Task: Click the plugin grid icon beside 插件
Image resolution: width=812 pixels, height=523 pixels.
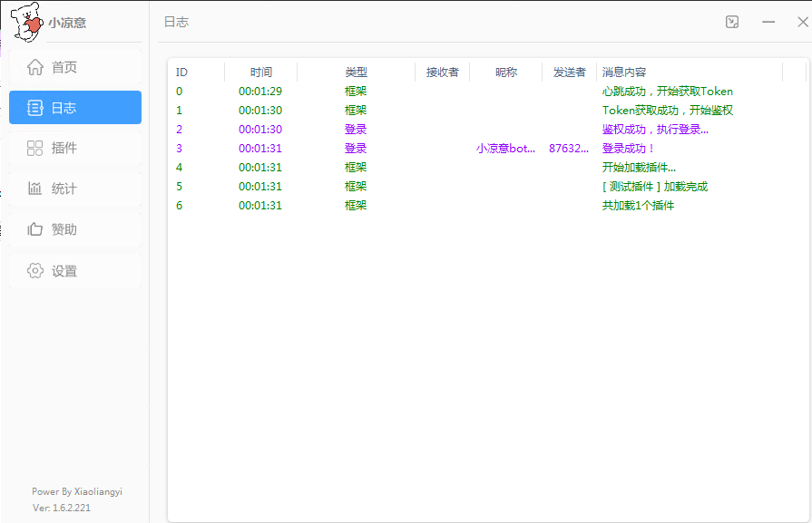Action: pyautogui.click(x=35, y=148)
